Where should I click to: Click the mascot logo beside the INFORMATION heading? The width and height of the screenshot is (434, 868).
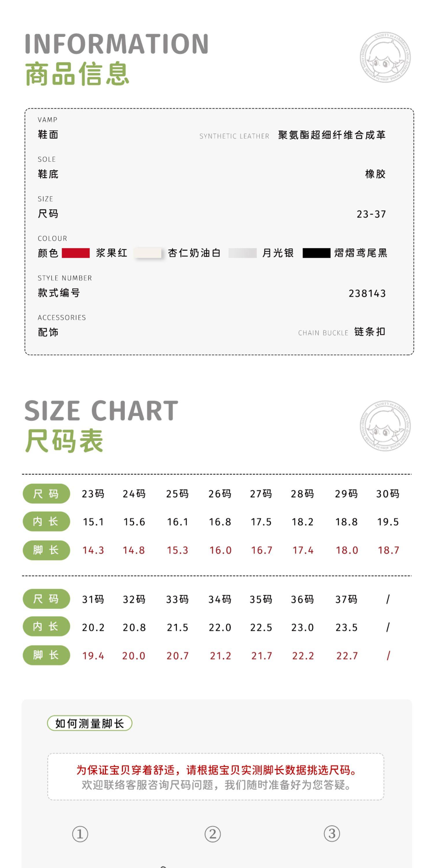(x=385, y=58)
